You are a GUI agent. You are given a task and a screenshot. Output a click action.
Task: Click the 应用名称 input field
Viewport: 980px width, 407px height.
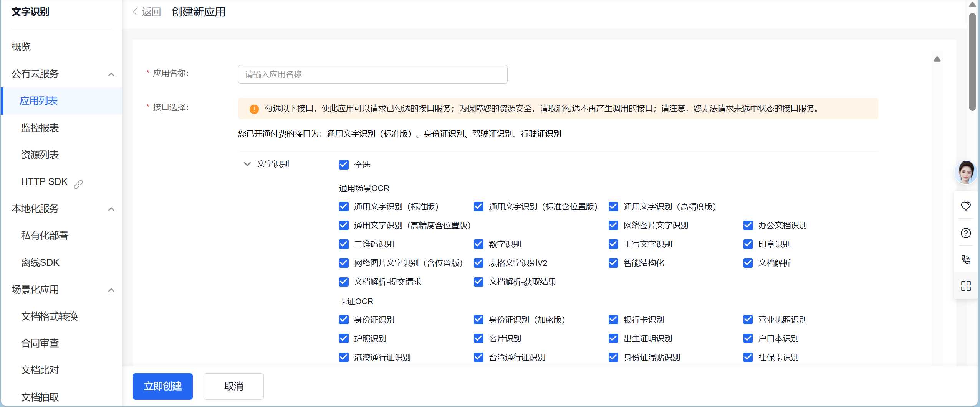[x=372, y=74]
